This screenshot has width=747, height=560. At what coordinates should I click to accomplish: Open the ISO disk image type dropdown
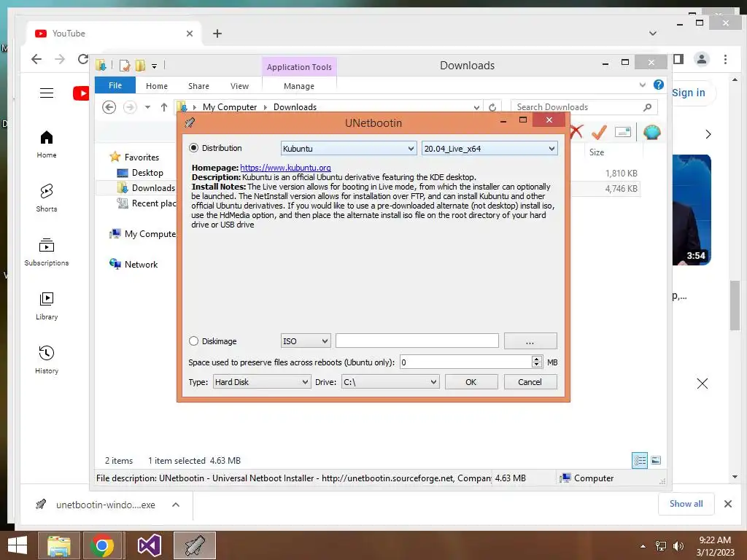click(x=306, y=341)
